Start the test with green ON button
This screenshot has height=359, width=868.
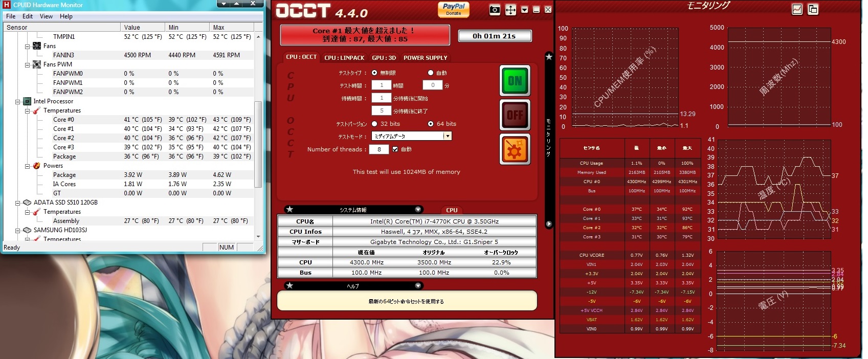tap(515, 80)
